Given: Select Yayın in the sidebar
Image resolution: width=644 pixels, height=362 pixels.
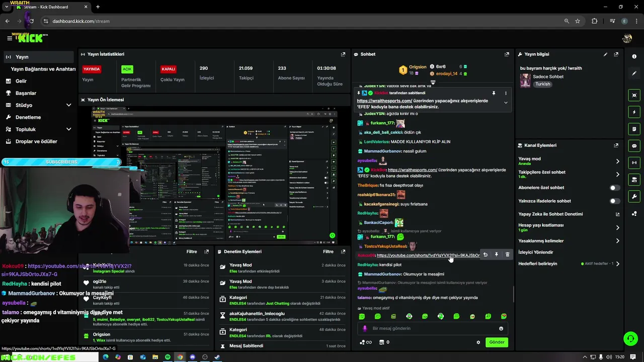Looking at the screenshot, I should [x=38, y=57].
